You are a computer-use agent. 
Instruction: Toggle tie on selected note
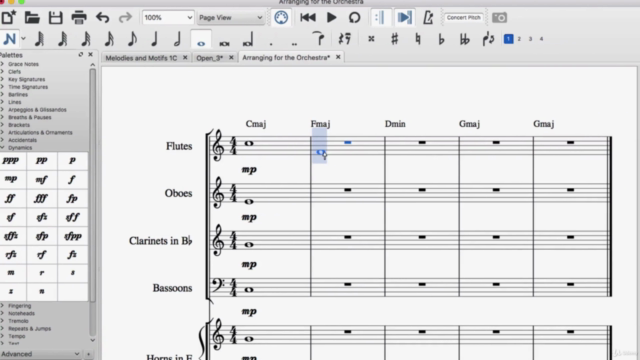click(x=318, y=39)
